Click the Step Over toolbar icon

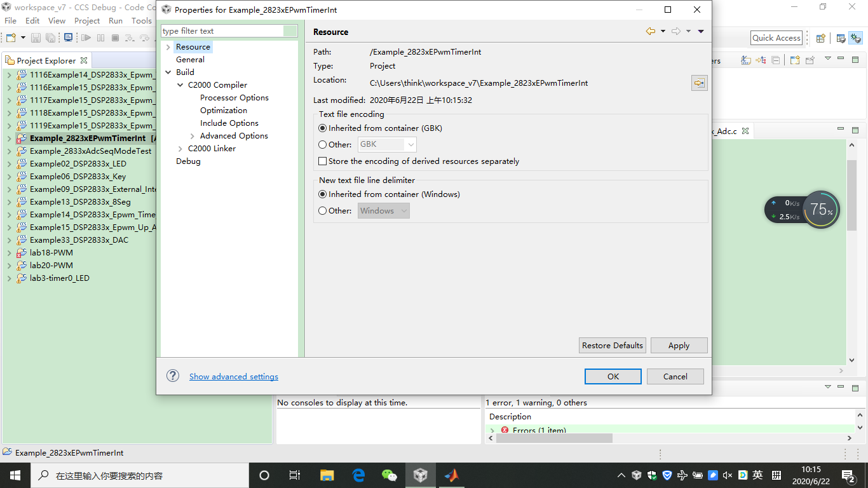pos(145,38)
